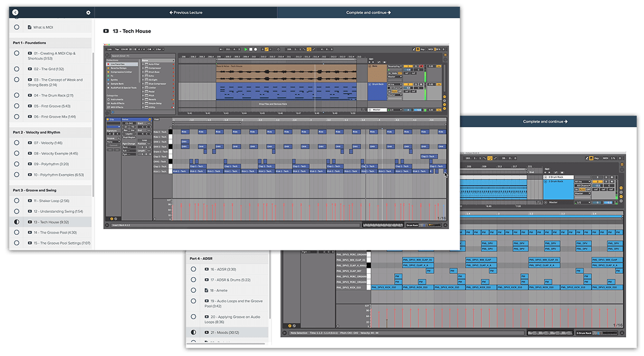Toggle completion circle for 02 - The Grid
This screenshot has height=356, width=644.
[16, 69]
